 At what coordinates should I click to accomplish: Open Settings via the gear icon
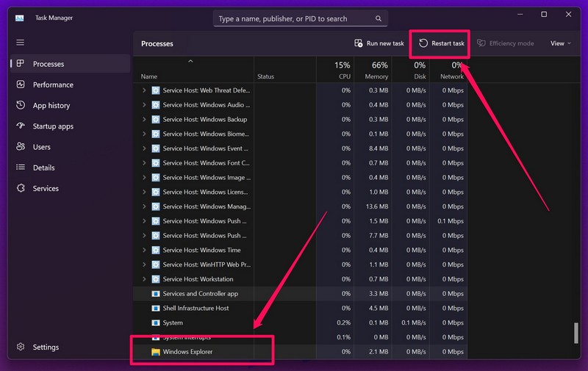pyautogui.click(x=20, y=347)
